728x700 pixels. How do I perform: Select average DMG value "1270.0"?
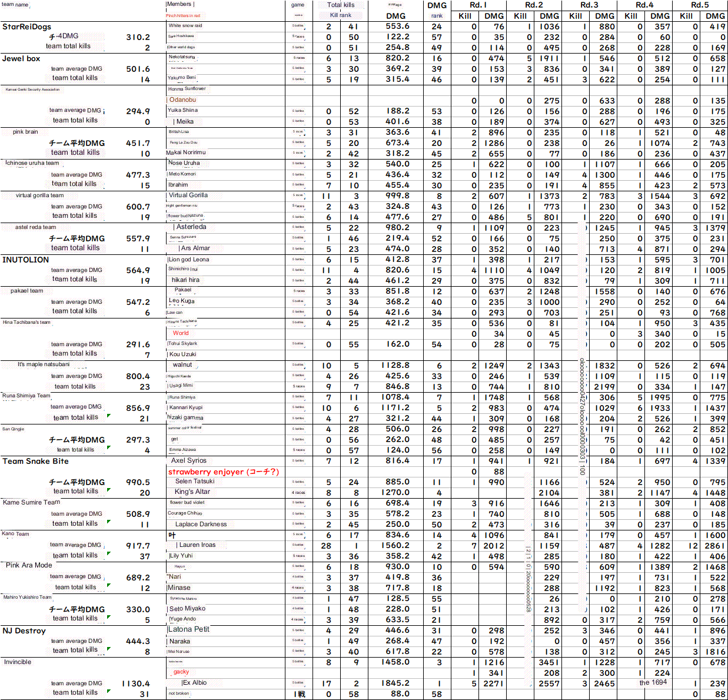tap(395, 493)
